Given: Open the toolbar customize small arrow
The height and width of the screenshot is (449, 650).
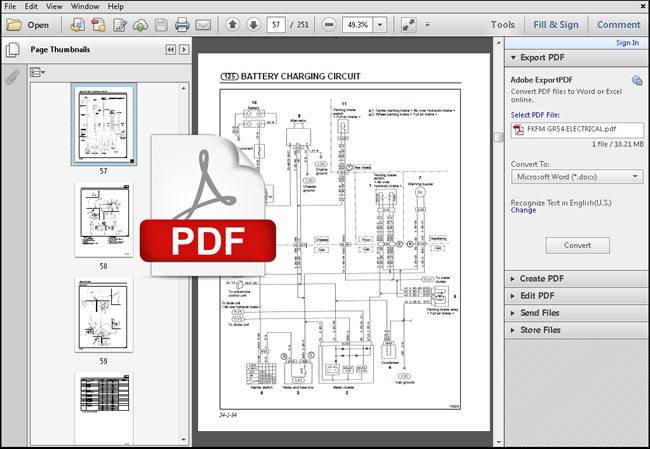Looking at the screenshot, I should (x=427, y=24).
